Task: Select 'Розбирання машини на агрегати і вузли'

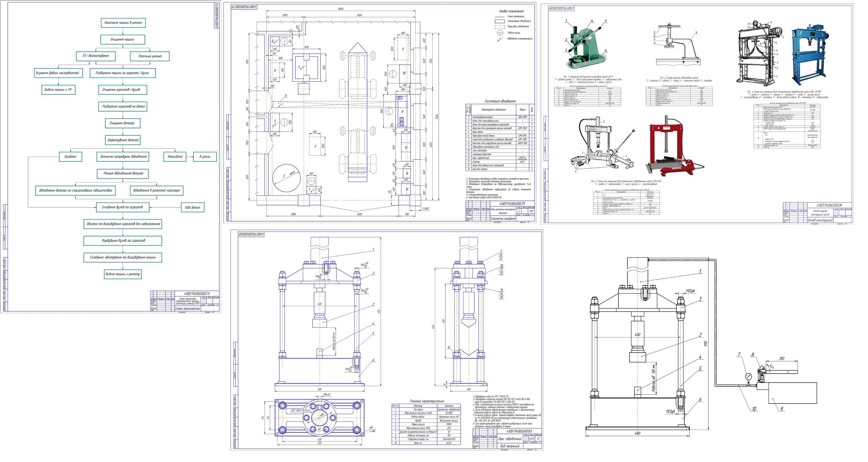Action: tap(123, 73)
